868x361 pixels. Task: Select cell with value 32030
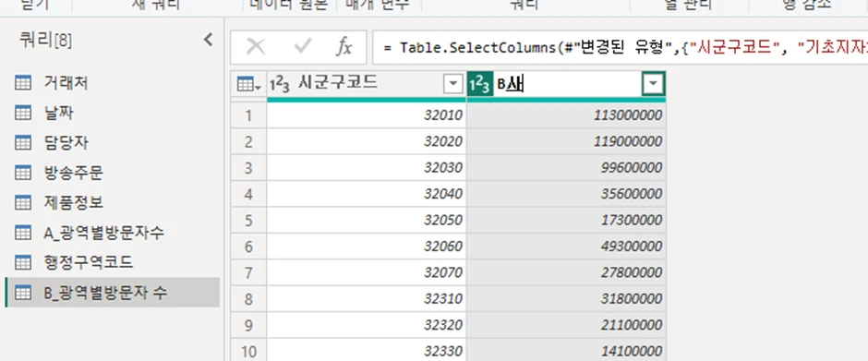[x=367, y=168]
